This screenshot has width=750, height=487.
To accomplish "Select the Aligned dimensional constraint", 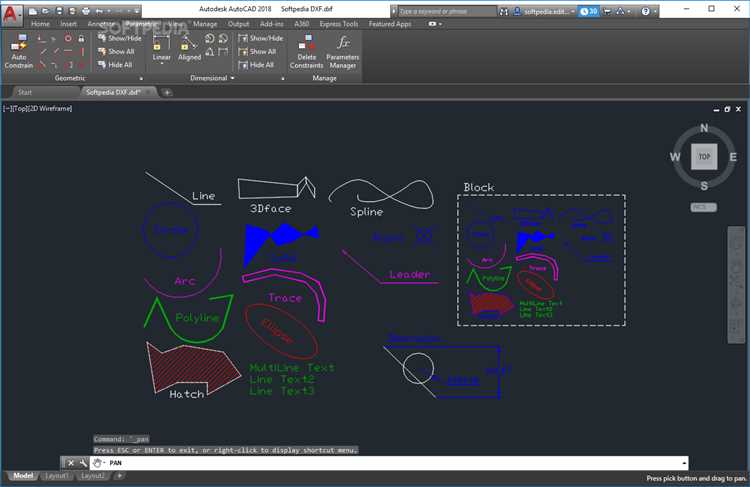I will pos(189,47).
